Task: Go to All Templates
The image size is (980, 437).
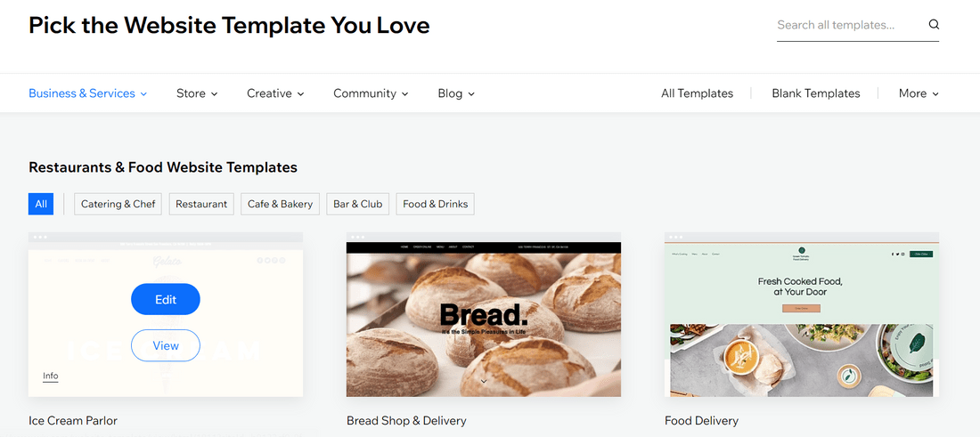Action: 697,93
